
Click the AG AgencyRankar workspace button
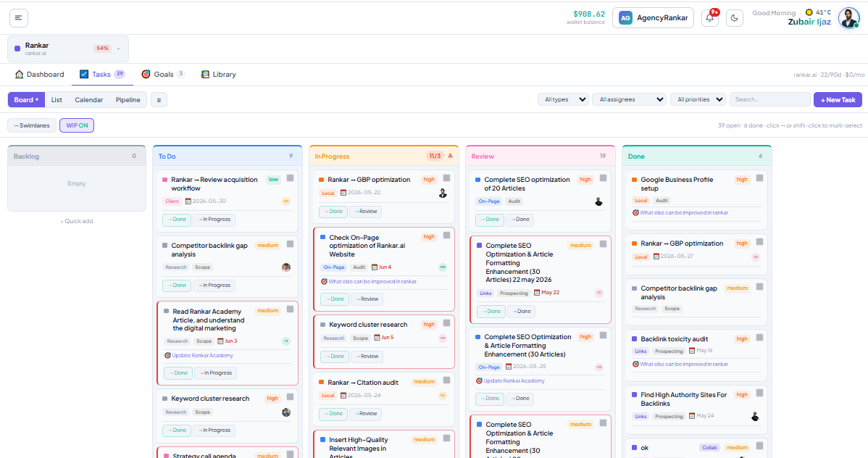click(653, 17)
